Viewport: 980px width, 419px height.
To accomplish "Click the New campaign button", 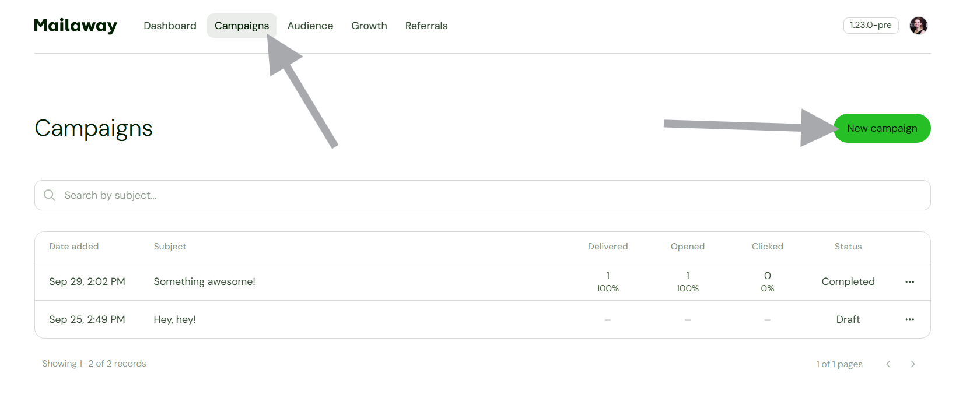I will click(x=882, y=128).
